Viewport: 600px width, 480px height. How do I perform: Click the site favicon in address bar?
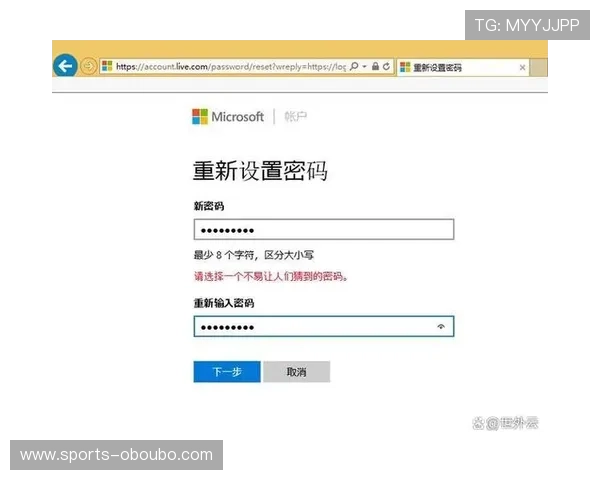[107, 66]
